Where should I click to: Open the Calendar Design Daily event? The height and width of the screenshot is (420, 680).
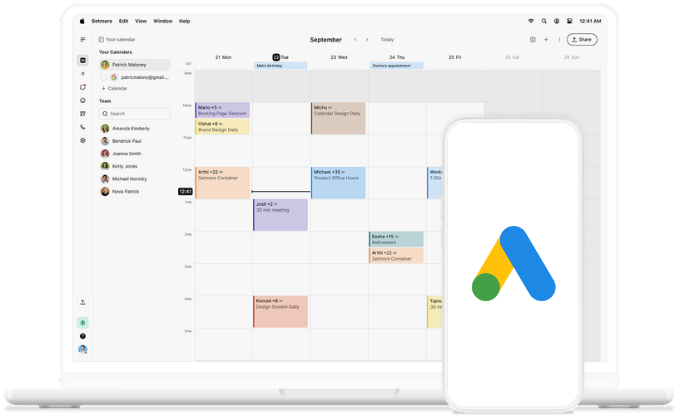click(338, 118)
